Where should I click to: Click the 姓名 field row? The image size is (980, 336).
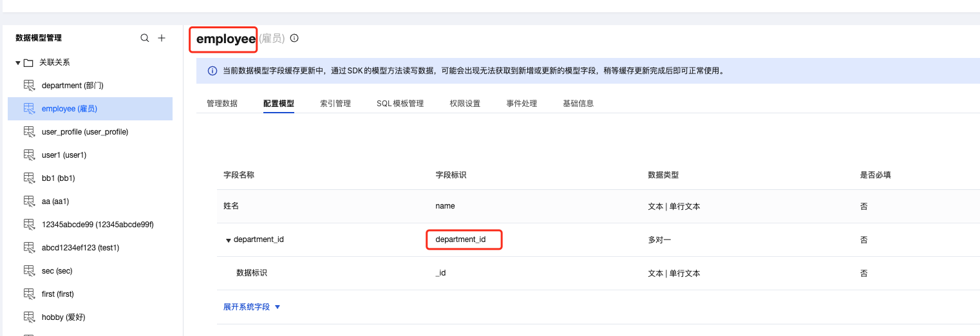[232, 207]
